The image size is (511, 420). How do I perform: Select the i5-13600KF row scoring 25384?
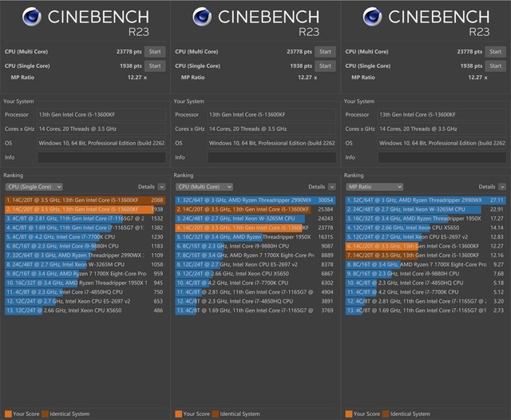coord(255,209)
